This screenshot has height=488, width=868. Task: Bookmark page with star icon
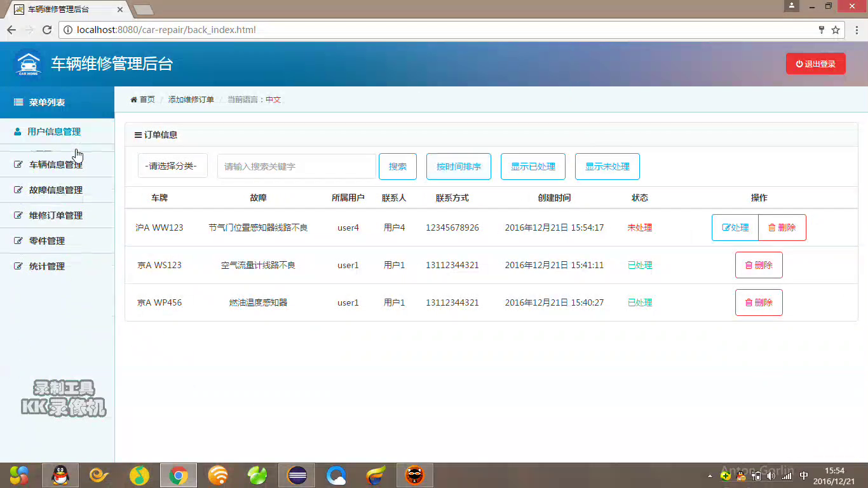[x=836, y=30]
